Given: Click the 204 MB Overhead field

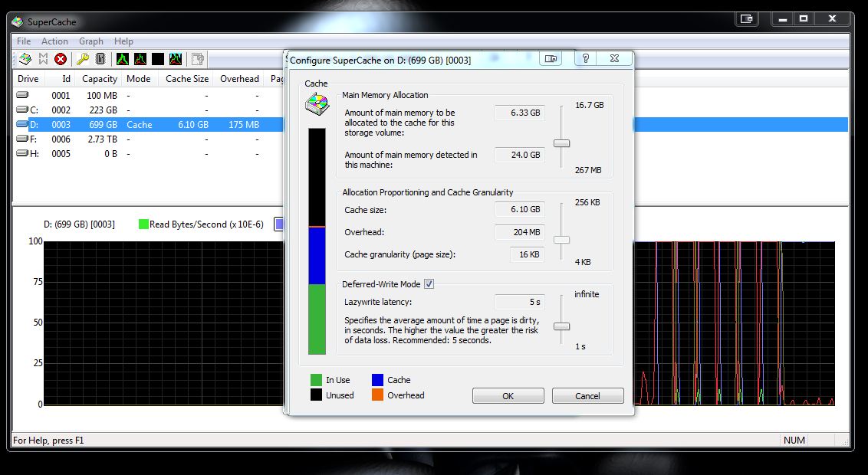Looking at the screenshot, I should (x=520, y=232).
